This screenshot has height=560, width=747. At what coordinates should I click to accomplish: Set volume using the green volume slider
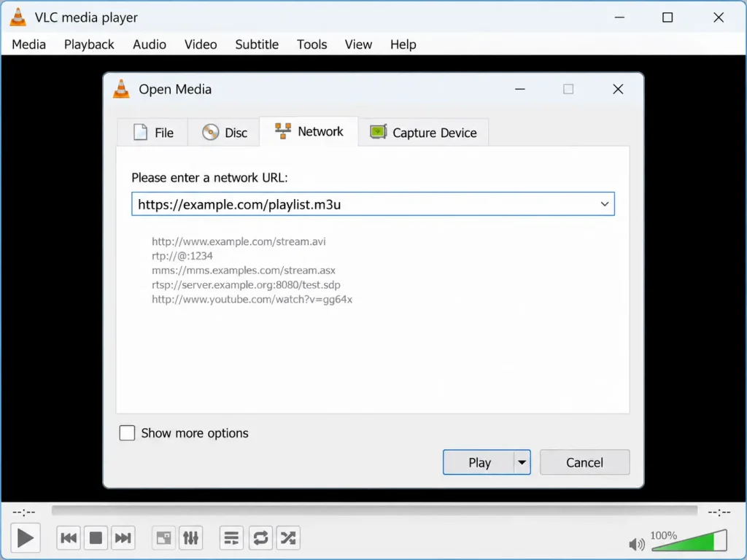pyautogui.click(x=689, y=540)
